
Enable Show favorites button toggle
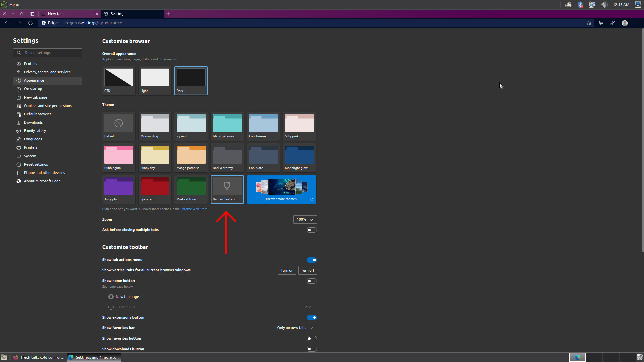coord(312,339)
